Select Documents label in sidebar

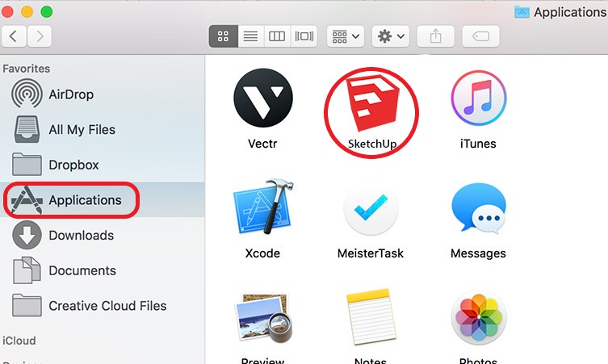click(82, 270)
